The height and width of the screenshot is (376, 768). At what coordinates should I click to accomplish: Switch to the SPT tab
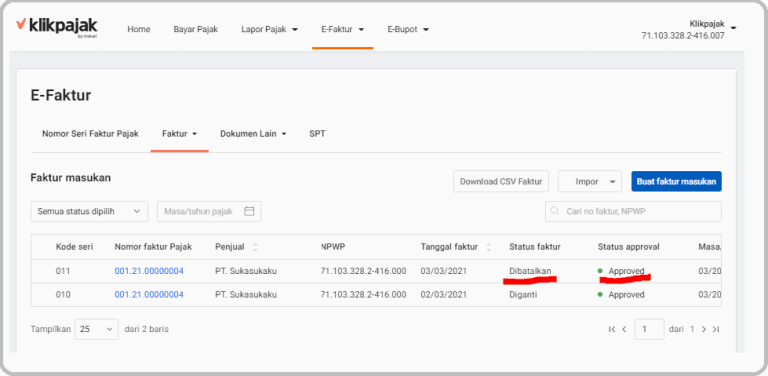coord(317,134)
